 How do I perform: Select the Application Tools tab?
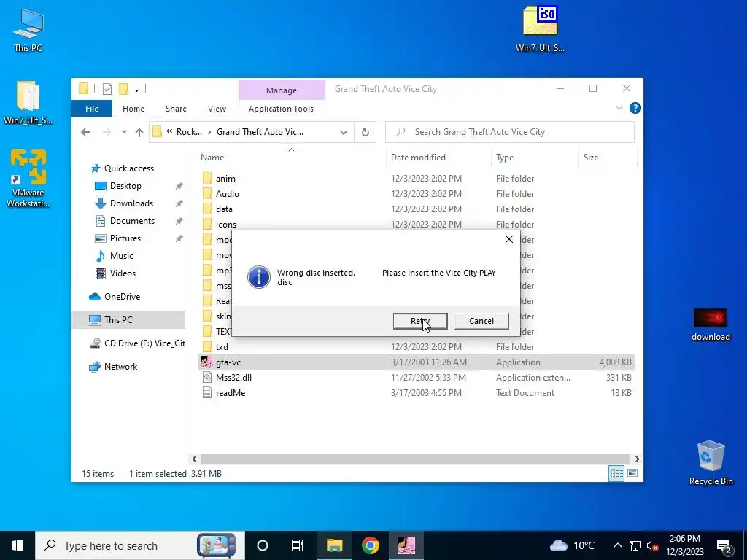coord(281,109)
